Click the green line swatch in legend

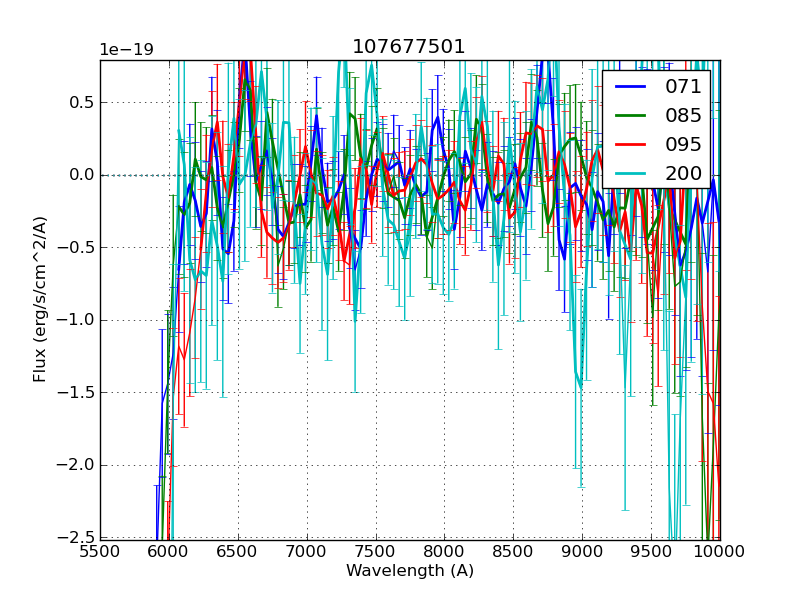click(x=632, y=116)
